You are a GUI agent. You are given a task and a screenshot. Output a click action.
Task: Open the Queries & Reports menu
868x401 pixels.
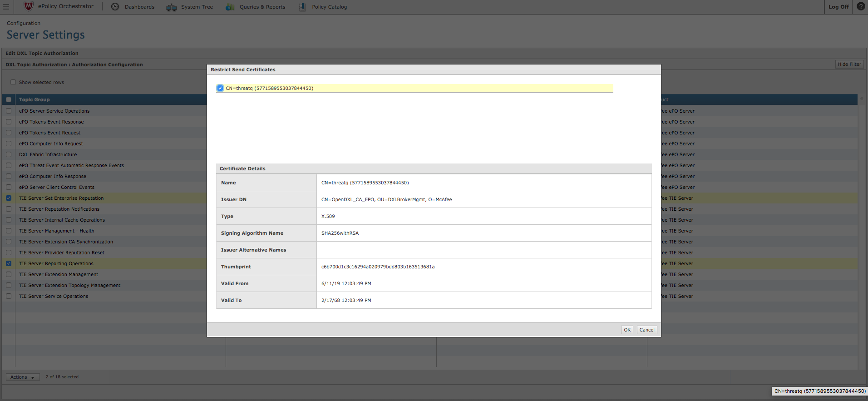(x=262, y=7)
